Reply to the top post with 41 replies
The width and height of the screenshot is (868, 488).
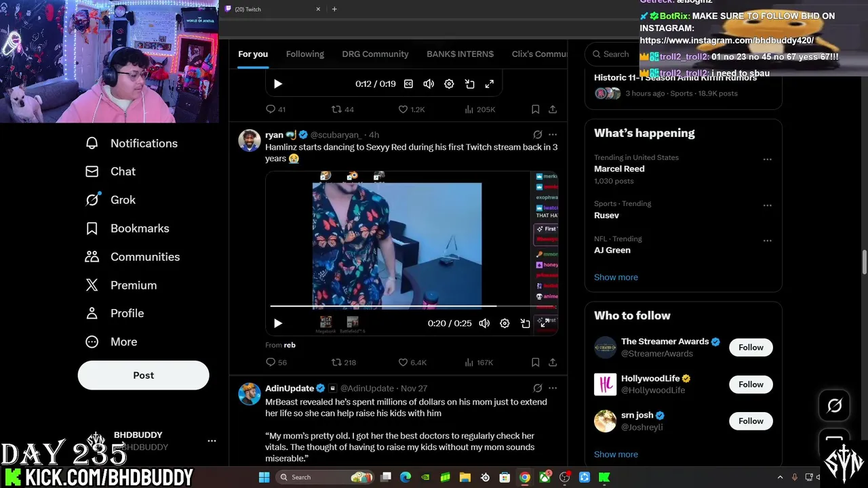click(x=275, y=109)
